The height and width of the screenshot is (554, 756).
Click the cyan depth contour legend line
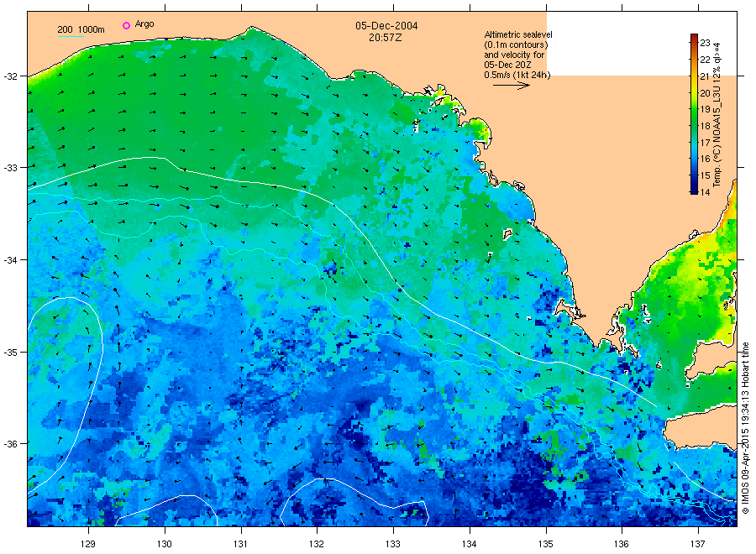tap(71, 36)
